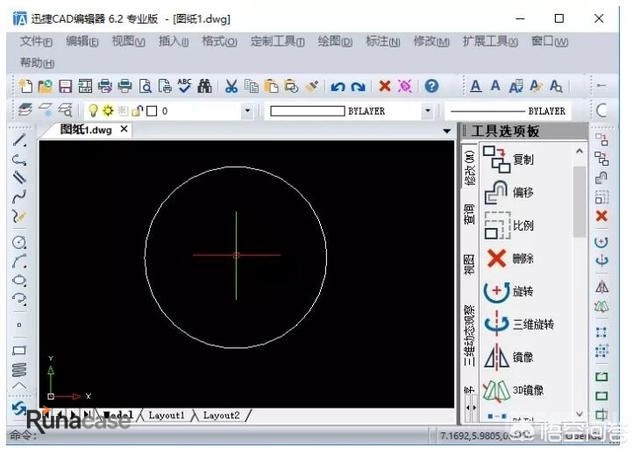Click the tool palette scrollbar thumb
Viewport: 640px width, 455px height.
[579, 201]
